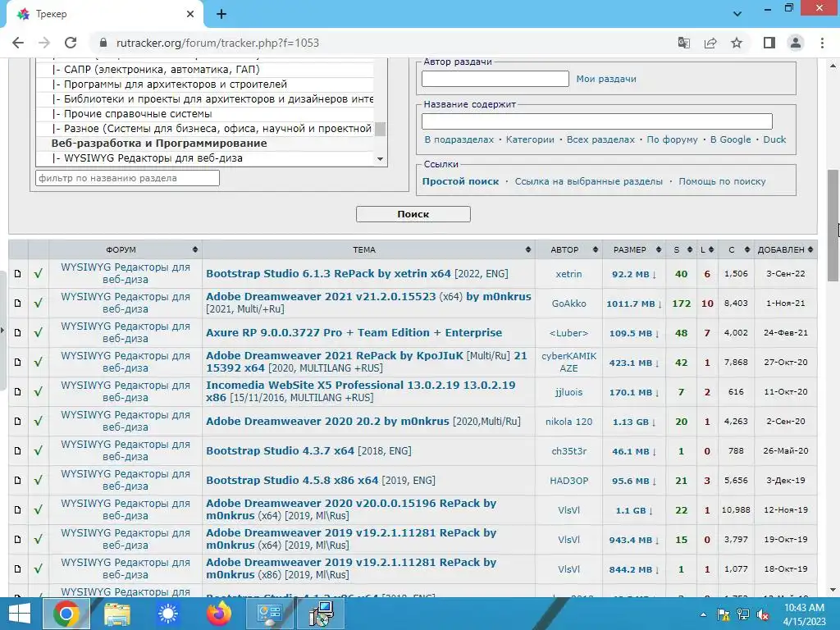Sort results by L leechers column
The image size is (840, 630).
[707, 249]
